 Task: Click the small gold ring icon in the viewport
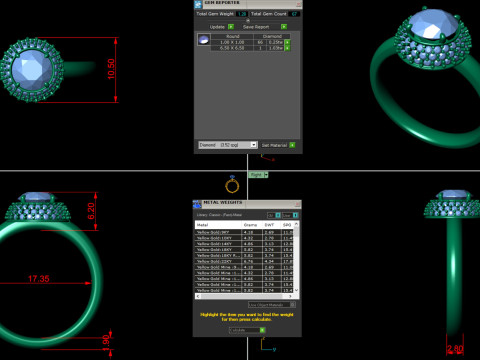click(232, 185)
